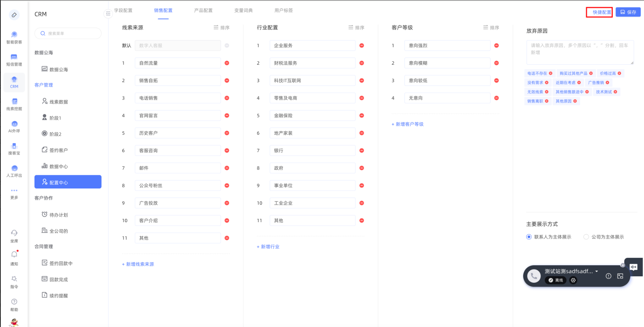Click the phone dial icon in call widget
This screenshot has height=327, width=644.
point(534,276)
